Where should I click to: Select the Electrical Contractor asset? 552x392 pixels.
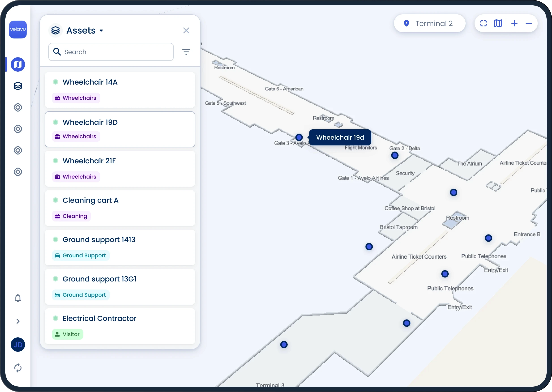[x=120, y=326]
